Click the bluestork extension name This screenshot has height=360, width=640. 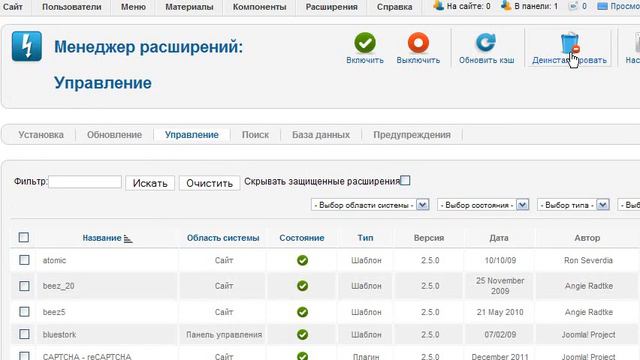click(59, 335)
